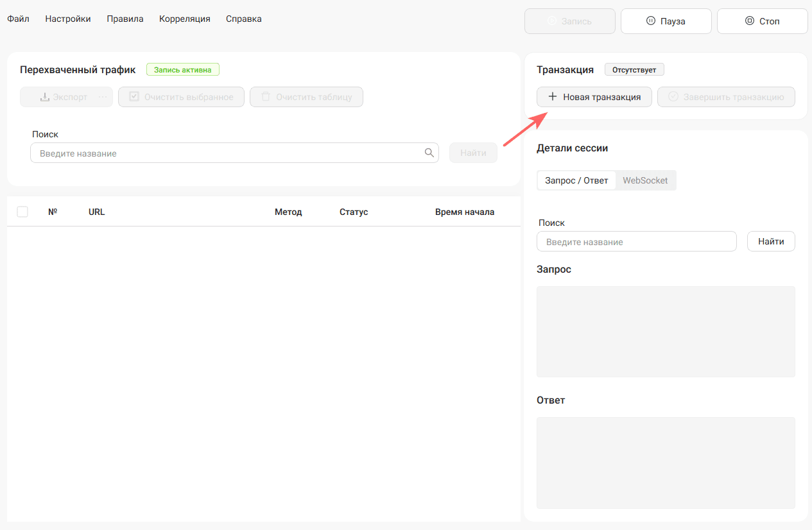Click the pause icon in Пауза
Viewport: 812px width, 530px height.
coord(651,21)
